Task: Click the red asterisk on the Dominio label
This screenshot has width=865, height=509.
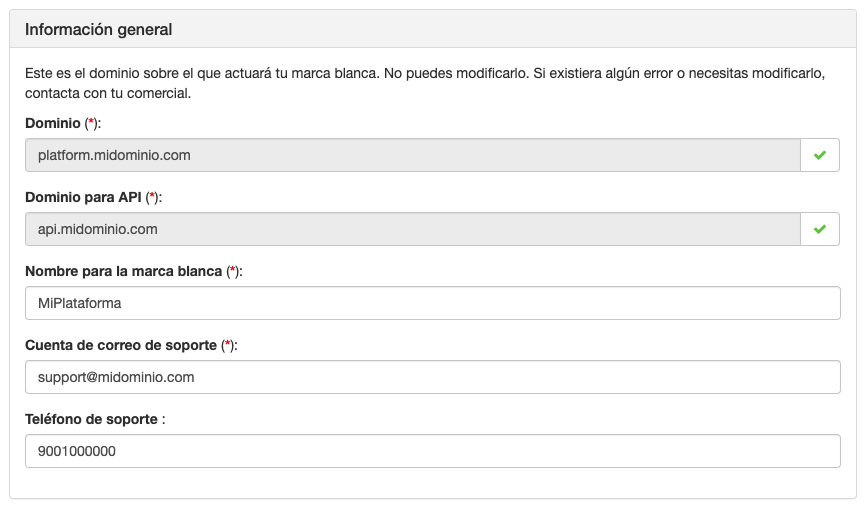Action: click(x=92, y=123)
